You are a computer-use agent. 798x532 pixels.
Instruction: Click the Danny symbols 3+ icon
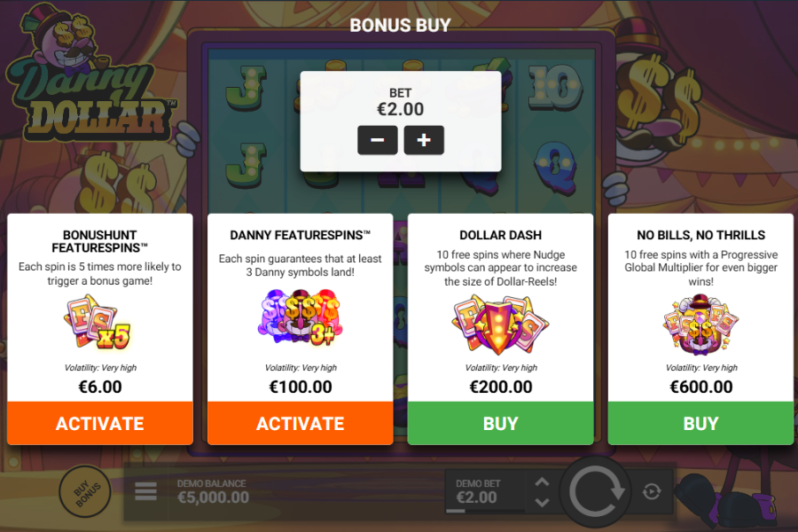click(x=300, y=317)
